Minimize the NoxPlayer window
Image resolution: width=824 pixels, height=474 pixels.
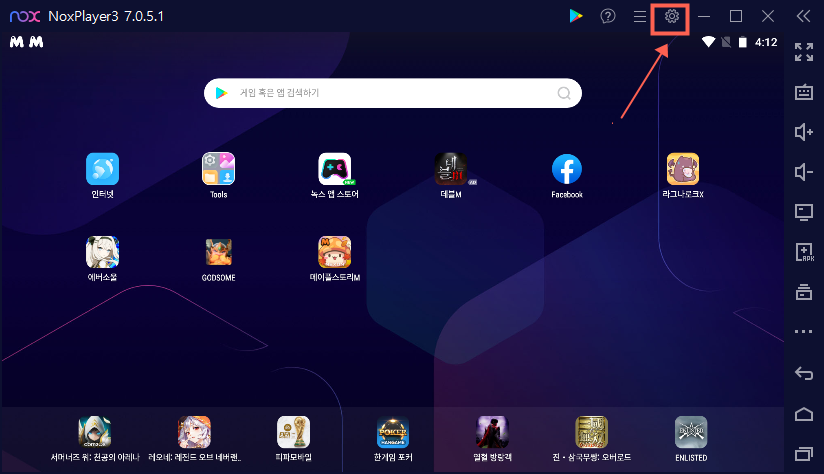point(704,16)
